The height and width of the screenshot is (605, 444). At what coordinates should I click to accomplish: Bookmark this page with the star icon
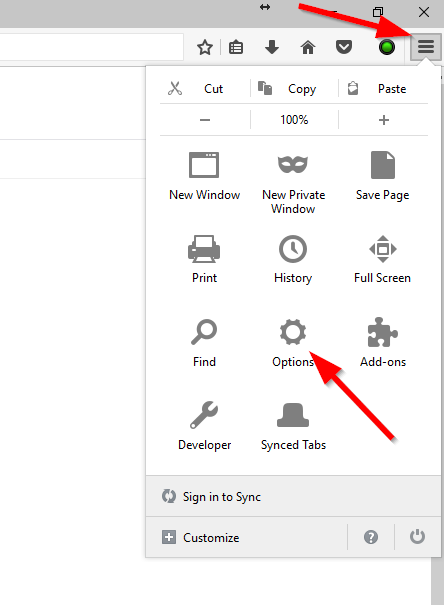[204, 47]
